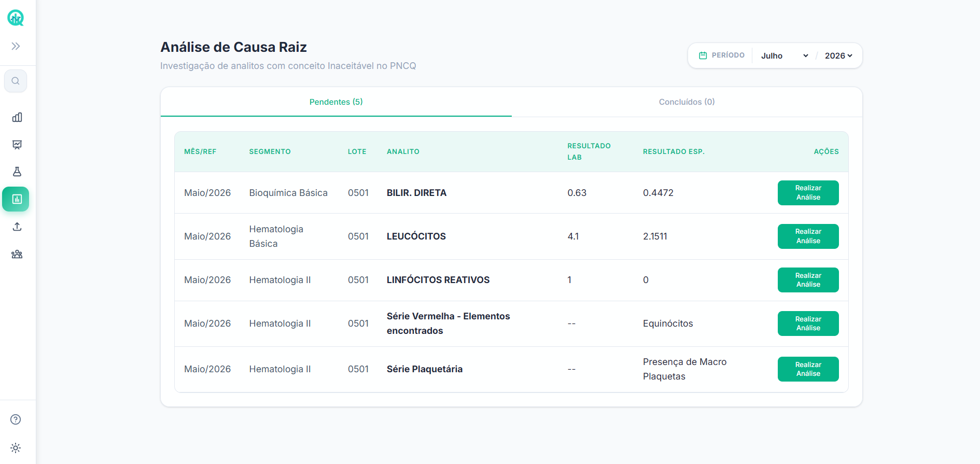Click Realizar Análise for LEUCÓCITOS

pyautogui.click(x=808, y=236)
